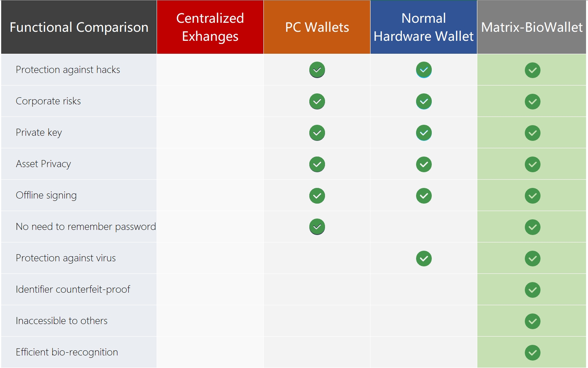Click the Offline signing row label
Viewport: 588px width, 368px height.
(46, 195)
